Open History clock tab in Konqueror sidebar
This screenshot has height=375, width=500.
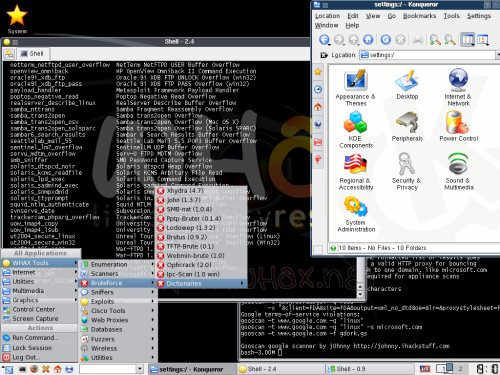(x=318, y=89)
